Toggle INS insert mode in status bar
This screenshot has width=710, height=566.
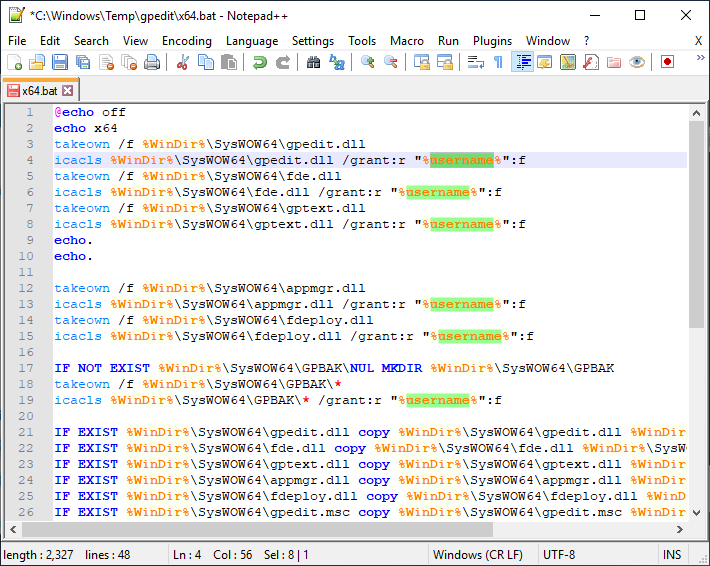click(x=672, y=555)
